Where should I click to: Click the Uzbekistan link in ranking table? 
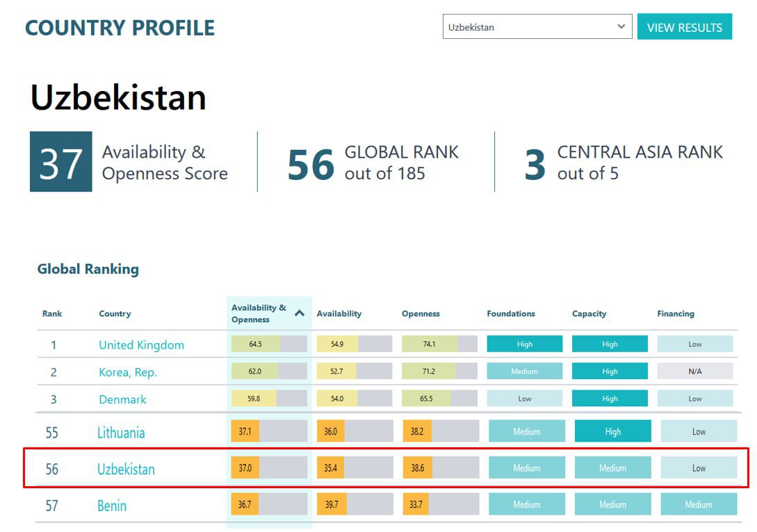126,469
